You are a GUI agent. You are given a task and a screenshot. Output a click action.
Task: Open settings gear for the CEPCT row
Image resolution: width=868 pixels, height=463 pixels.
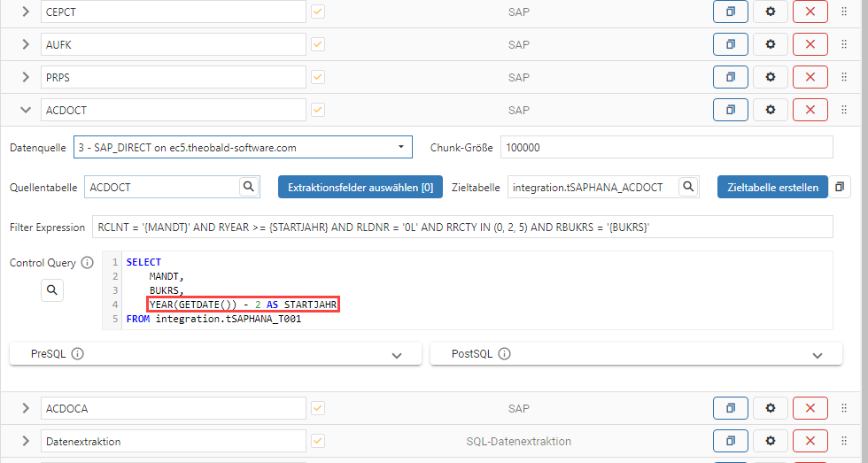pyautogui.click(x=770, y=12)
